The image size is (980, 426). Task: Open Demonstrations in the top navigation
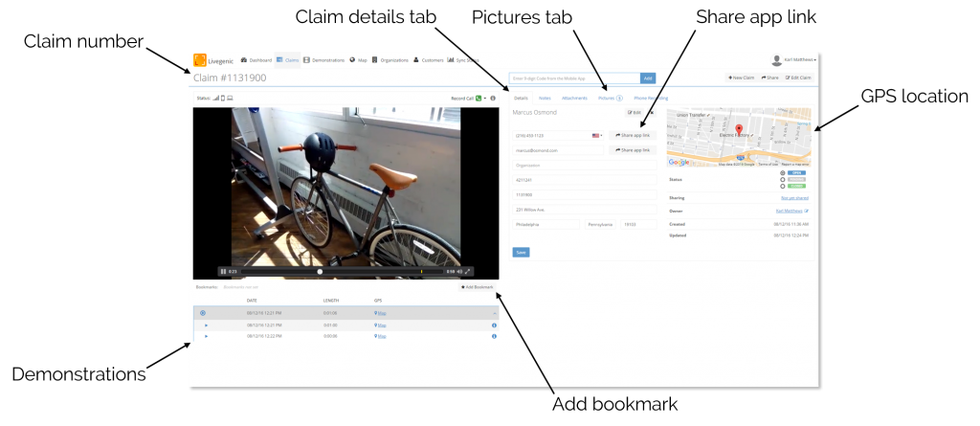(x=323, y=60)
